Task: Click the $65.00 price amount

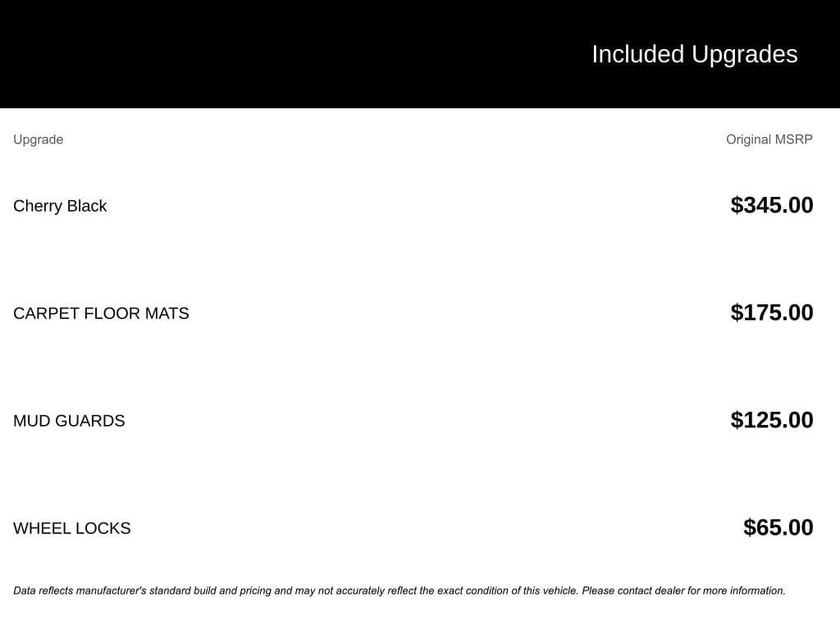Action: (x=778, y=527)
